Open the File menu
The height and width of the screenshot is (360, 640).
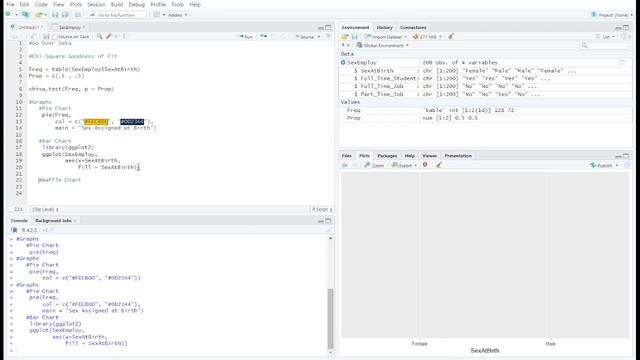click(x=10, y=4)
